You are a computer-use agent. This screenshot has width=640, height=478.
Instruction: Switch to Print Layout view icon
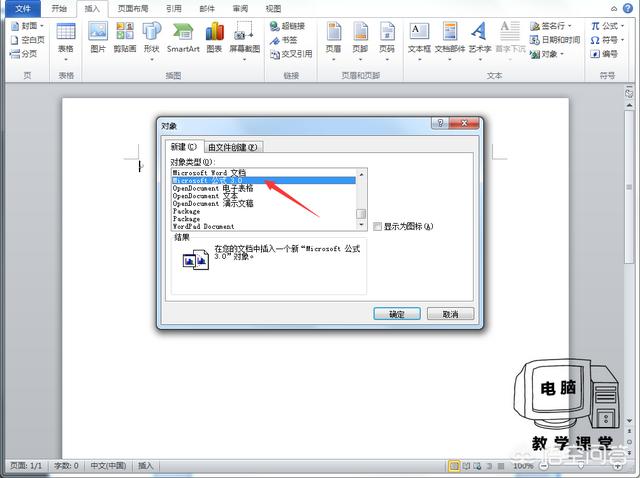[453, 466]
